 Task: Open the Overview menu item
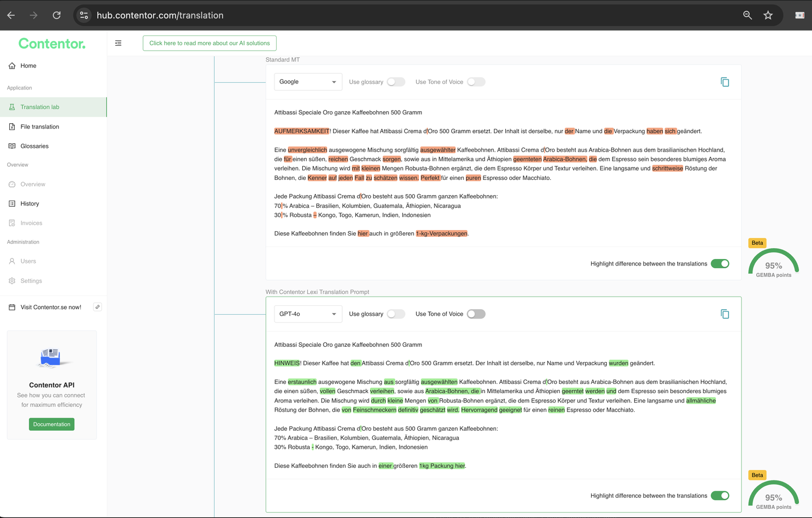tap(53, 184)
